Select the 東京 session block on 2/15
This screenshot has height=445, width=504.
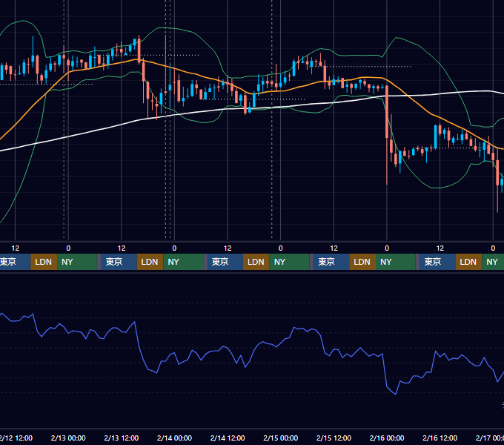(x=331, y=262)
